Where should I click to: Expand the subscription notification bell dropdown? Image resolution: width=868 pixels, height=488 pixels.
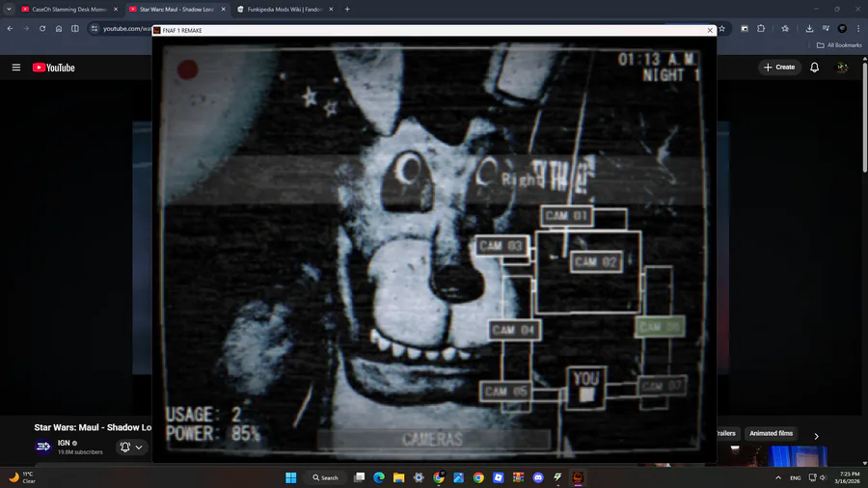[132, 447]
